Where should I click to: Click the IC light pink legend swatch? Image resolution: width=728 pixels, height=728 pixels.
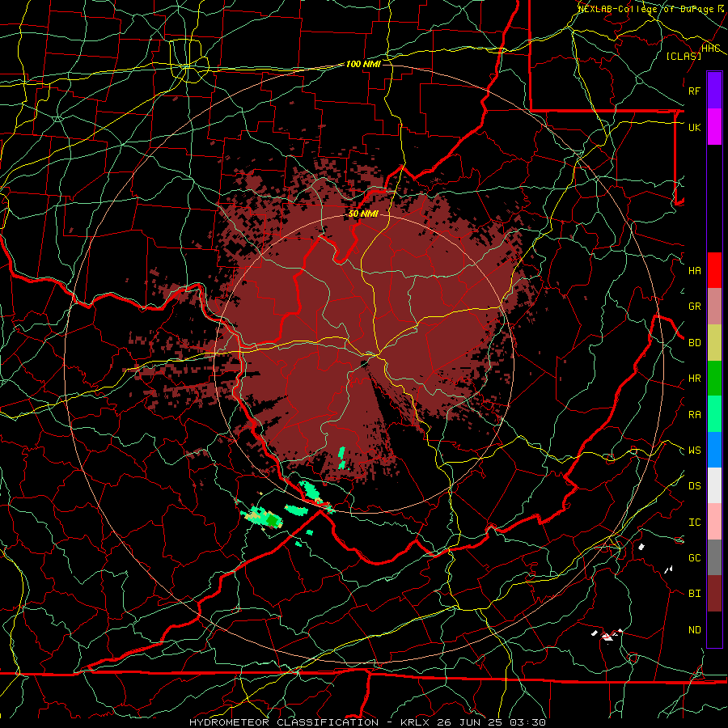pos(714,522)
